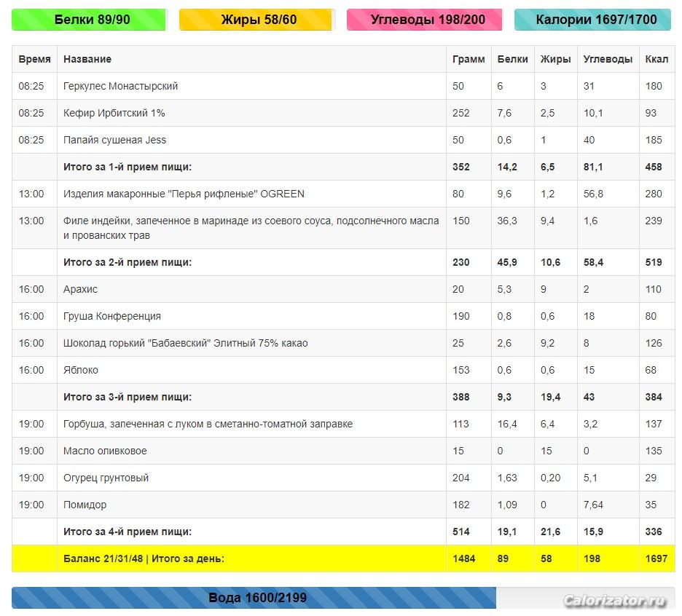
Task: Click the Масло оливковое entry
Action: click(x=105, y=451)
